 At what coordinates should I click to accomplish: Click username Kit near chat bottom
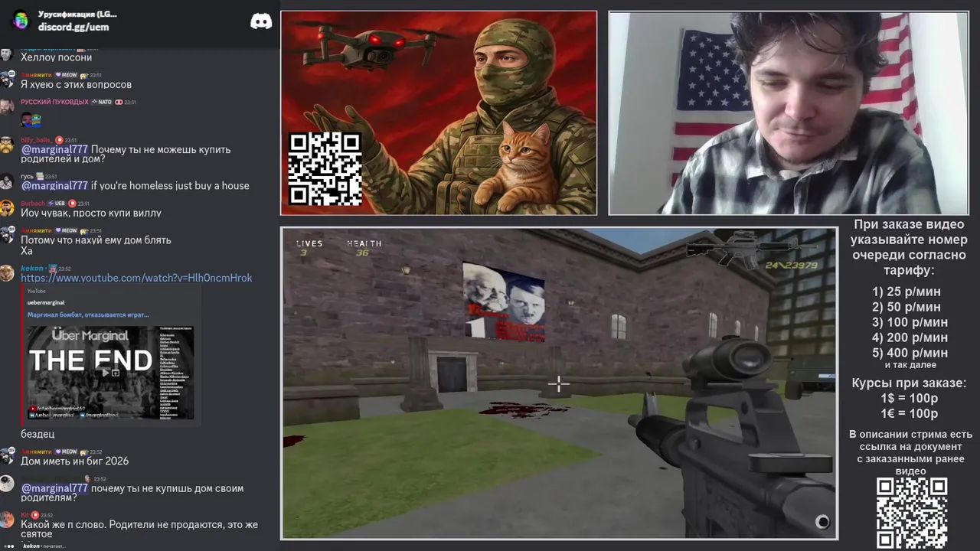point(24,515)
